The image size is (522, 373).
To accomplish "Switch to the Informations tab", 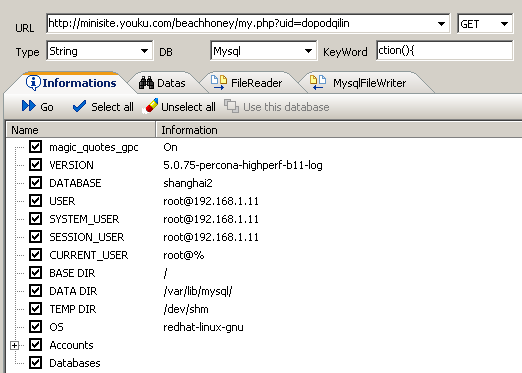I will tap(71, 82).
